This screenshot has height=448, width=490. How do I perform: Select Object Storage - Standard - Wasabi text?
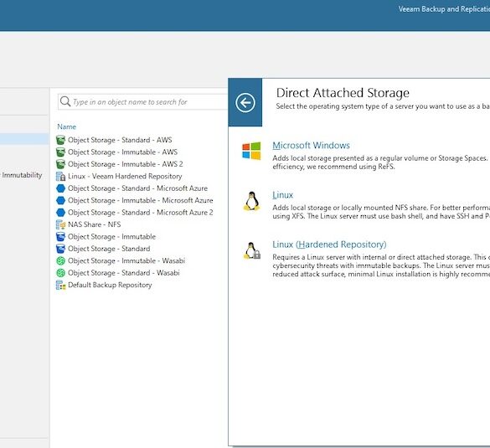point(124,273)
